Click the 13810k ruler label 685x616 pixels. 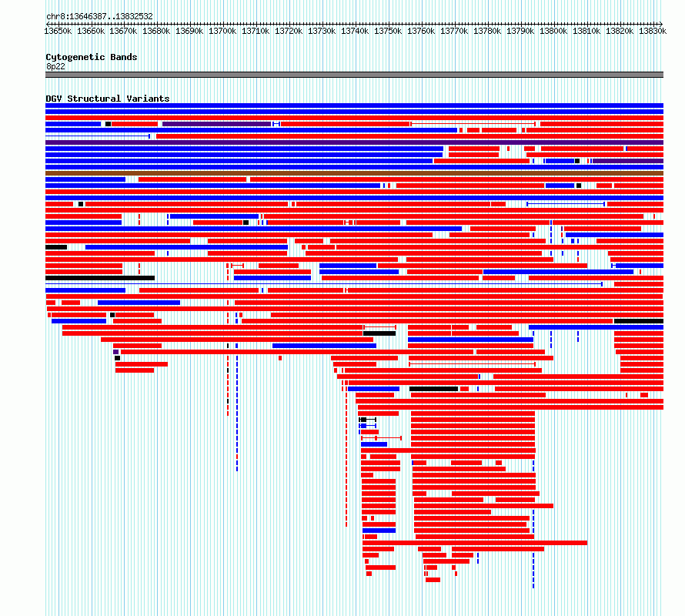[586, 31]
